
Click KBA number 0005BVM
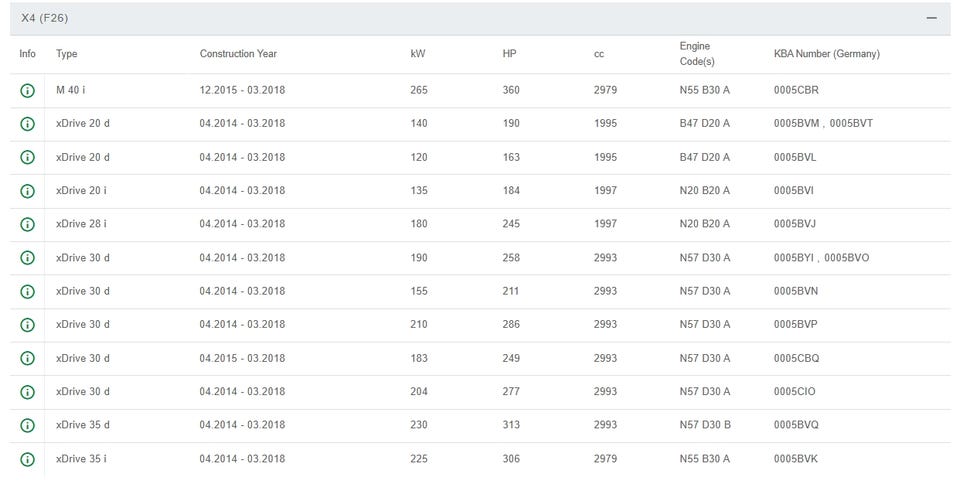(x=796, y=124)
